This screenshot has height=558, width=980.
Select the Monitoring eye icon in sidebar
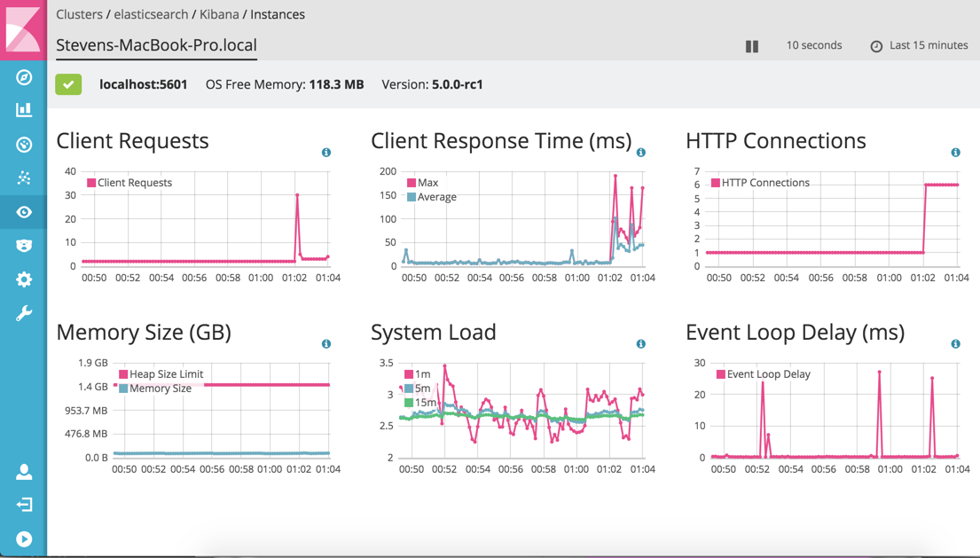24,212
